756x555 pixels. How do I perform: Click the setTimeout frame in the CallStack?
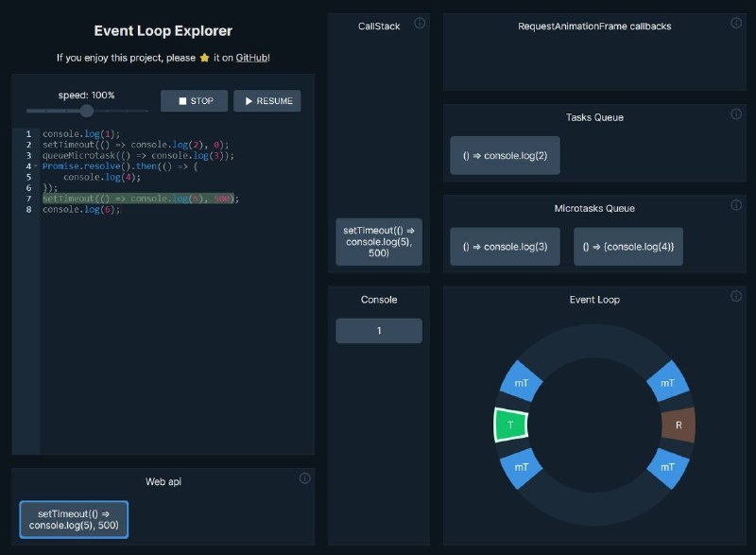coord(378,242)
